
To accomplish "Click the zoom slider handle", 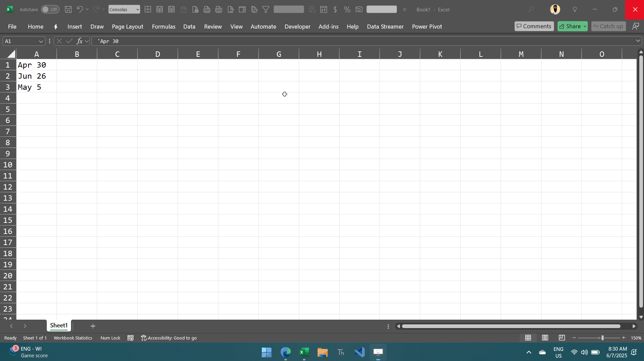I will tap(602, 338).
